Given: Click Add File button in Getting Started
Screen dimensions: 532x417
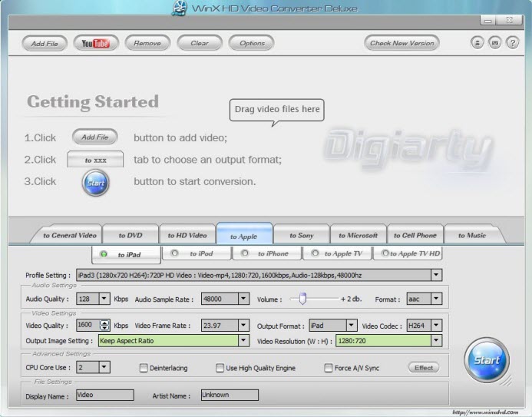Looking at the screenshot, I should tap(95, 137).
